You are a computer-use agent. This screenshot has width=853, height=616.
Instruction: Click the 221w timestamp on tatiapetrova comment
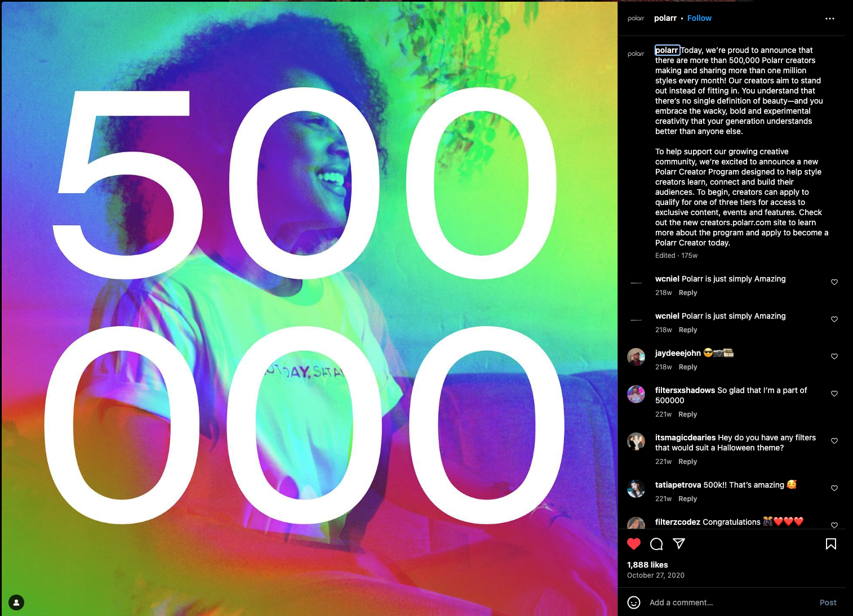pos(663,499)
